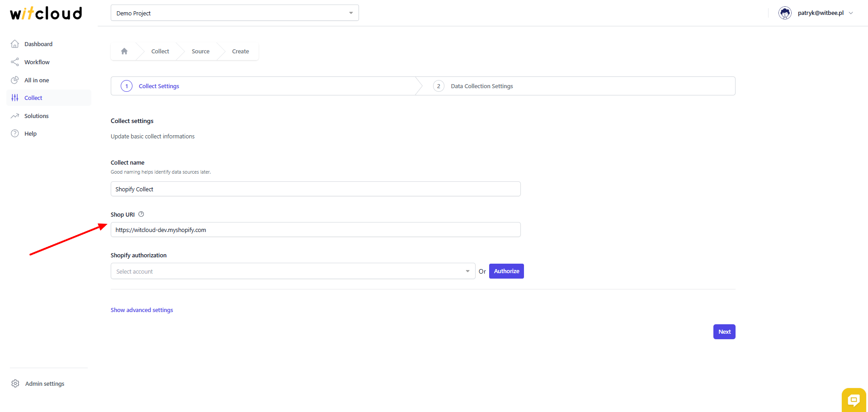Open the Demo Project selector dropdown
868x412 pixels.
pos(235,13)
